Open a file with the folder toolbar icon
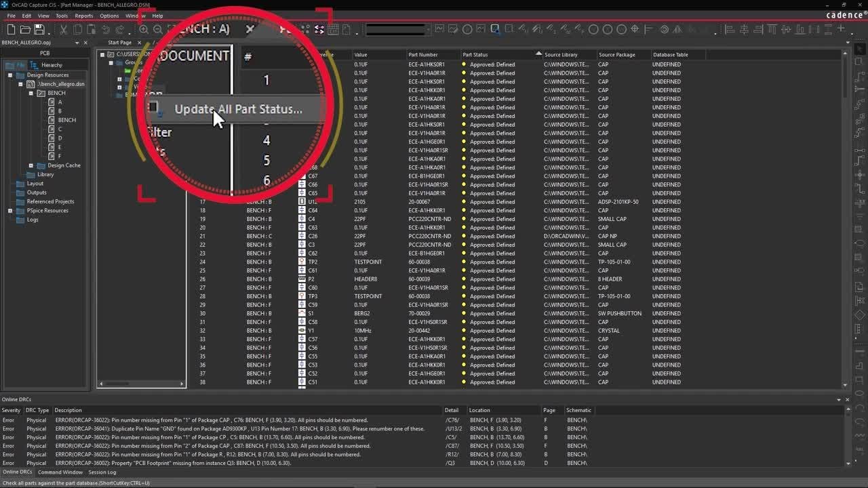The width and height of the screenshot is (868, 488). pos(25,29)
